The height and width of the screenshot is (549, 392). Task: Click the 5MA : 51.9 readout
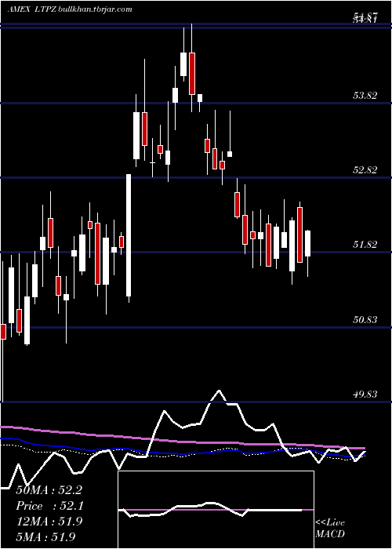coord(45,536)
